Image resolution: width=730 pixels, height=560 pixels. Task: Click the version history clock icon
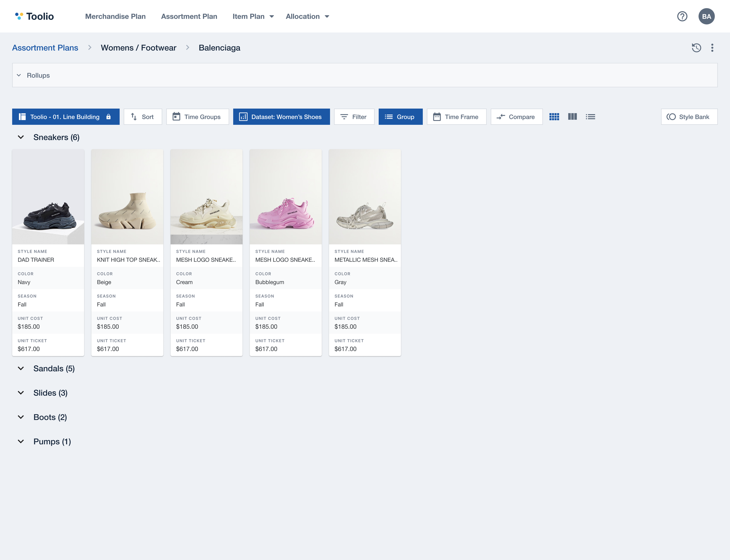[696, 48]
